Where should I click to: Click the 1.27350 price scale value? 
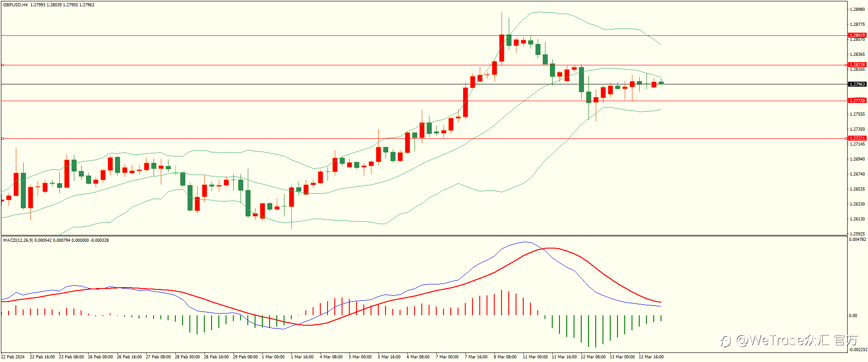857,129
